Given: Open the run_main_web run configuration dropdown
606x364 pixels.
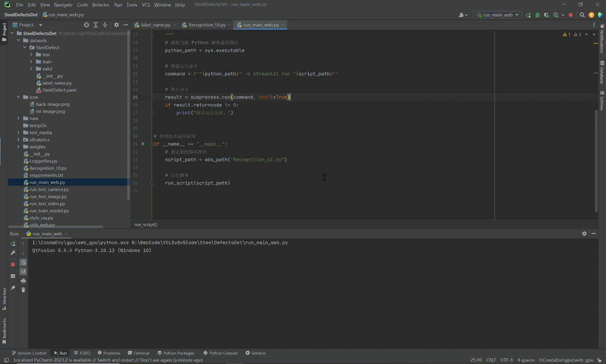Looking at the screenshot, I should coord(497,15).
